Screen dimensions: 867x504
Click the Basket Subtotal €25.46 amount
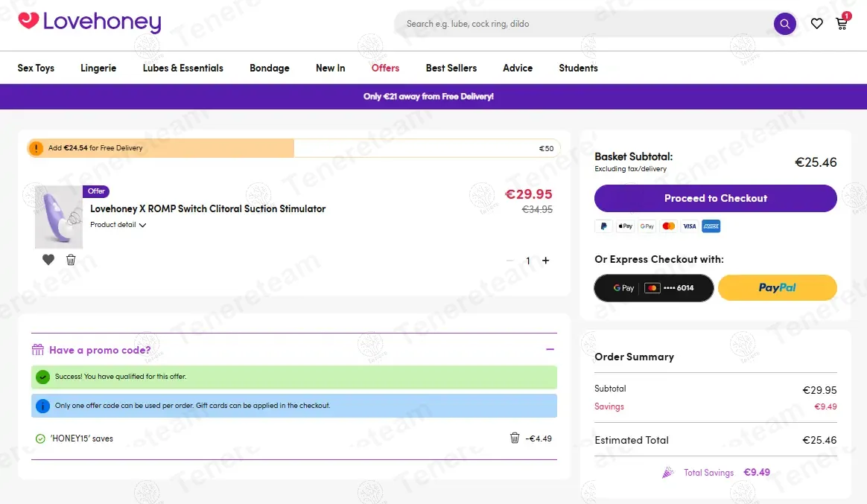[x=816, y=162]
